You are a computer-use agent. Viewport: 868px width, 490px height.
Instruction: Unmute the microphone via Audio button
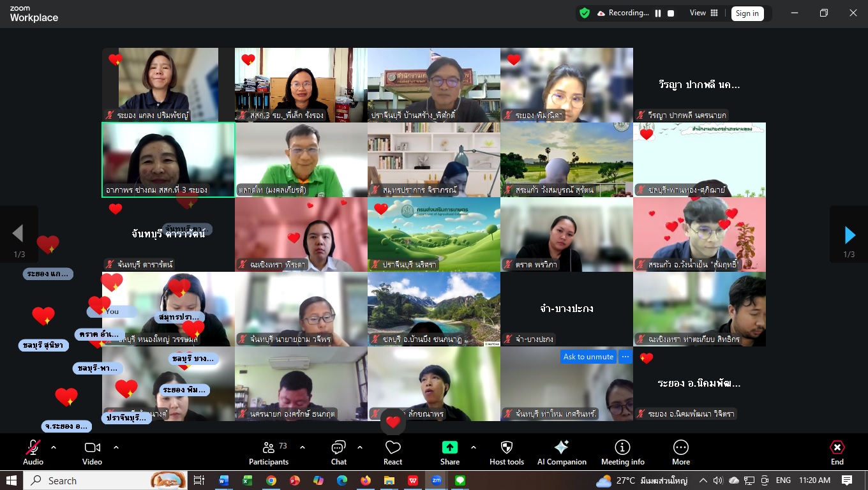[x=33, y=452]
